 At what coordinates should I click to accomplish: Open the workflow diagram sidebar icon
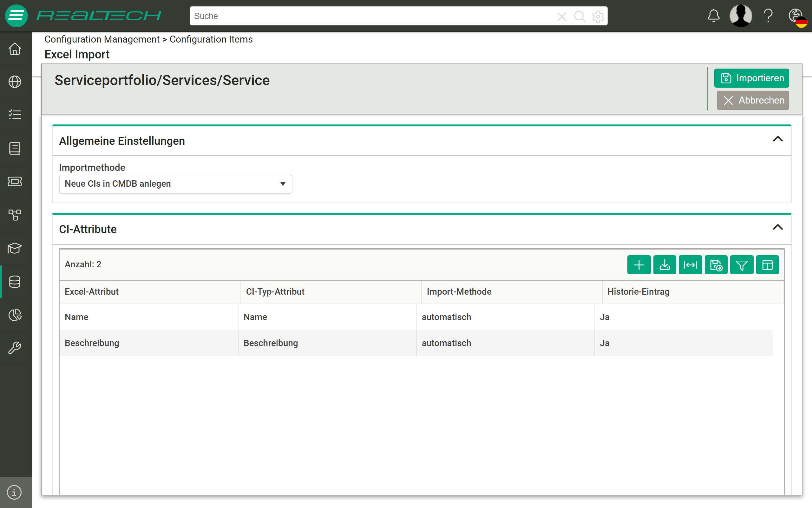pos(15,215)
